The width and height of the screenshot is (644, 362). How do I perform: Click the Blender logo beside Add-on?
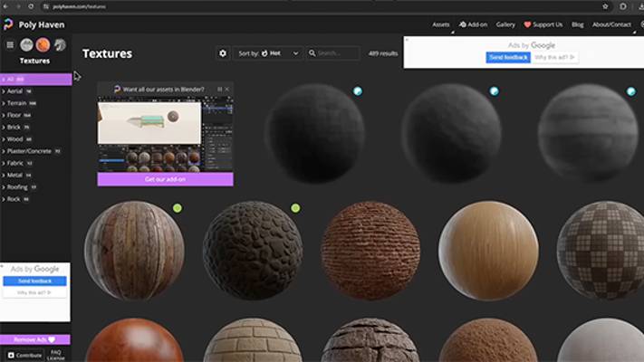pyautogui.click(x=463, y=24)
